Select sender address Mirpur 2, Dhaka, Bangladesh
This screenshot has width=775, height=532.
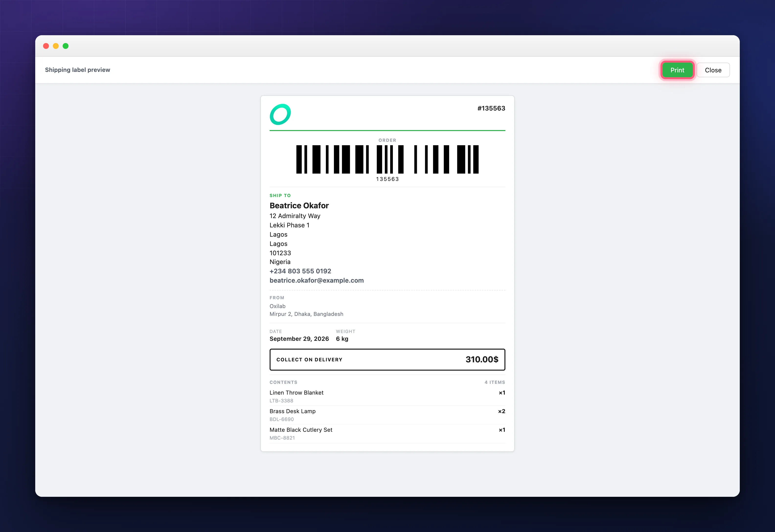(x=306, y=314)
